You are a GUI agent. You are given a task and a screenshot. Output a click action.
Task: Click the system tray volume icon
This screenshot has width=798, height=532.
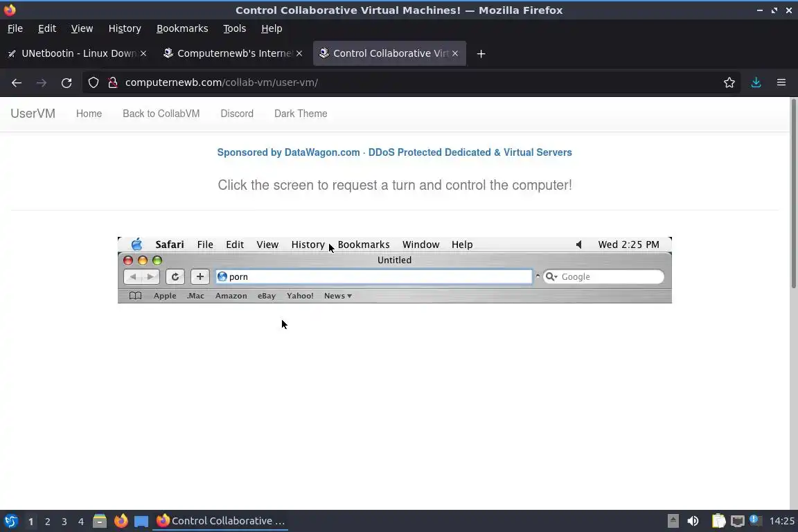pyautogui.click(x=693, y=521)
